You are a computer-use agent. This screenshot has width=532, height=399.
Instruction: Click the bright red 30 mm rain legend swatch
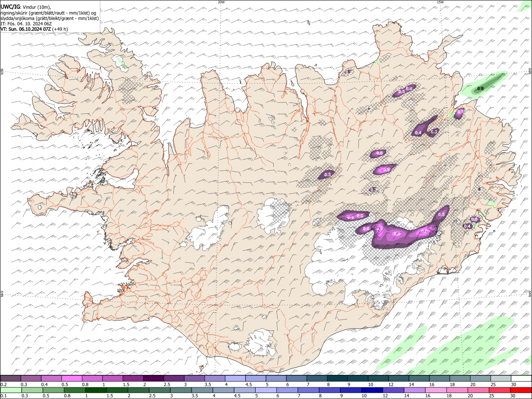[521, 390]
